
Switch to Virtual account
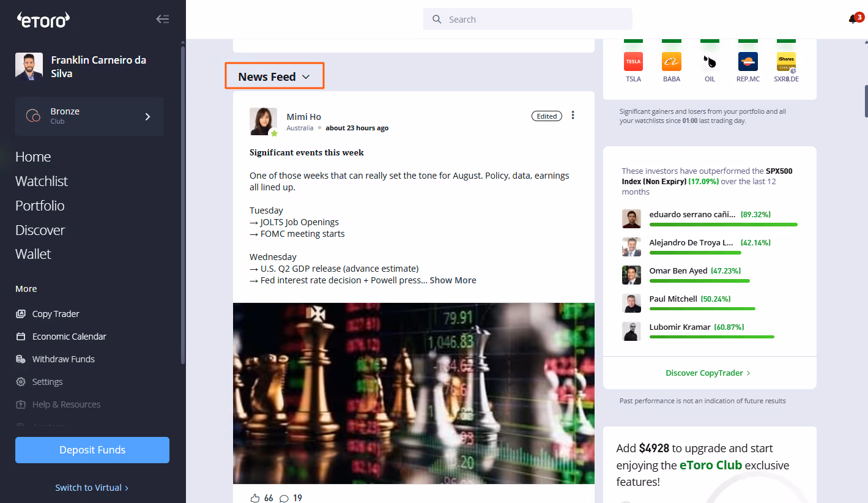pyautogui.click(x=92, y=488)
